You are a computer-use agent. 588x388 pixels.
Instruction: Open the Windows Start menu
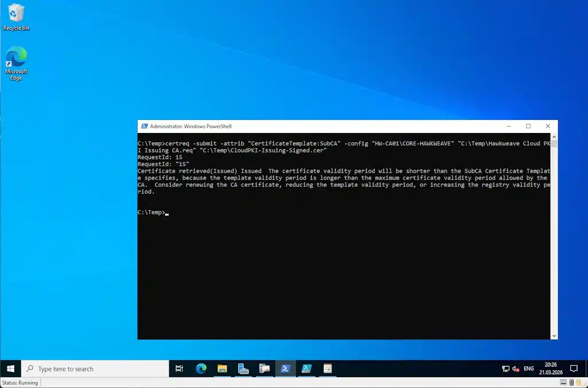[x=10, y=369]
